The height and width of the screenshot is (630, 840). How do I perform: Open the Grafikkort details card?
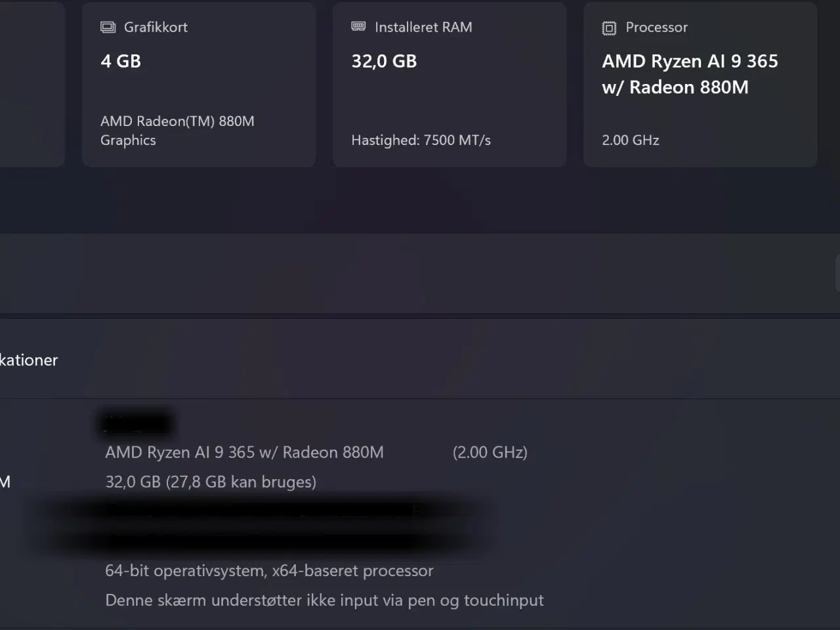198,84
